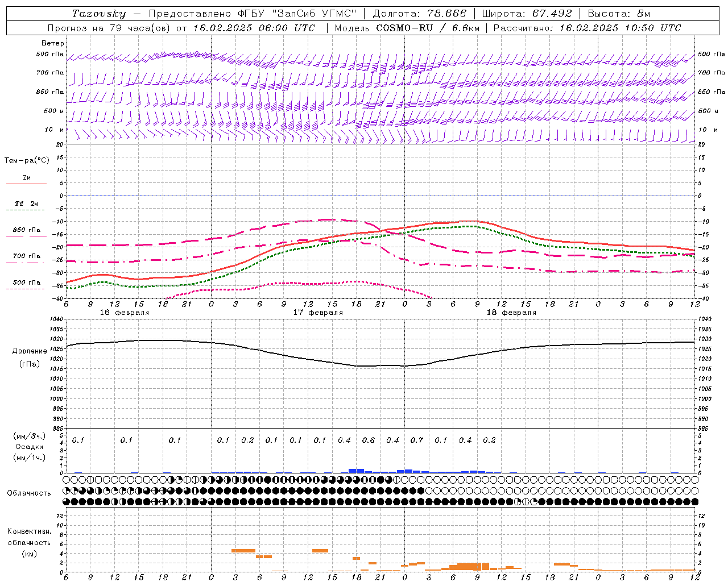Screen dimensions: 728x582
Task: Click the forecast text Прогноз на 79 часа(ов)
Action: tap(108, 28)
